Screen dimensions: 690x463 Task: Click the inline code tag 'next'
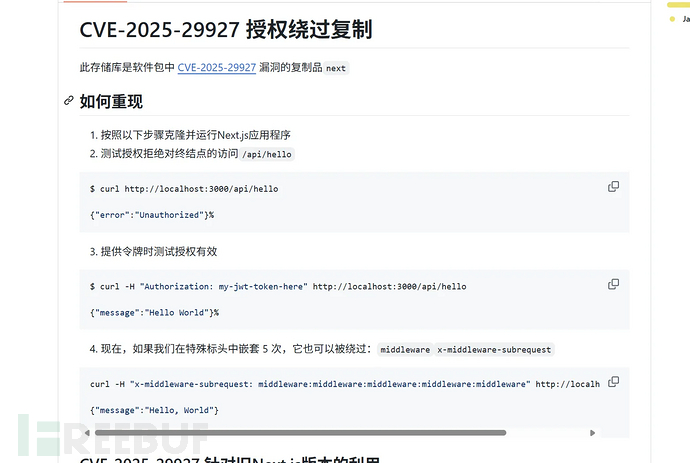[x=336, y=68]
